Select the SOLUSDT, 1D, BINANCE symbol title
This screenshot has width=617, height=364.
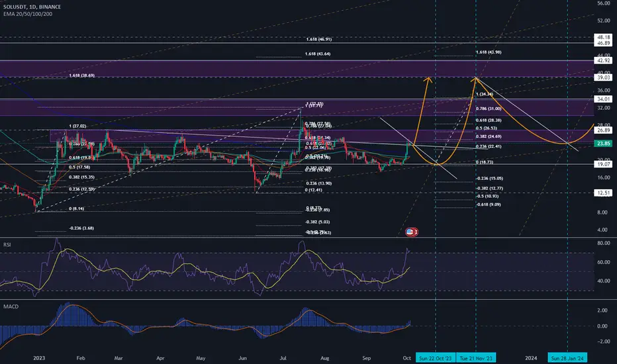[32, 7]
